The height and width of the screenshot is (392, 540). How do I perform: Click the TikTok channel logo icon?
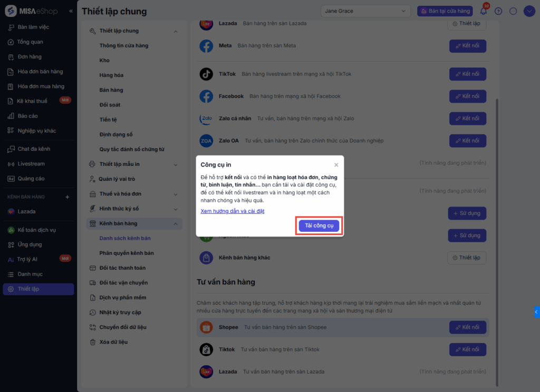point(206,74)
